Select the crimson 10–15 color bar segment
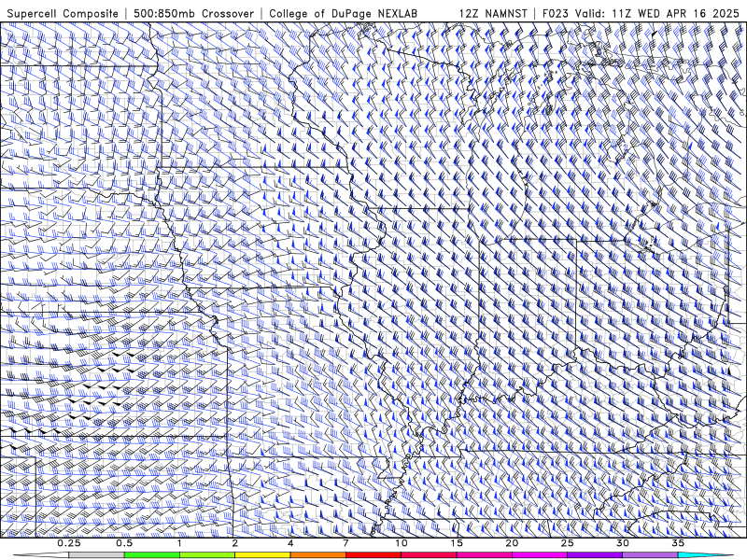The image size is (747, 560). (x=429, y=555)
